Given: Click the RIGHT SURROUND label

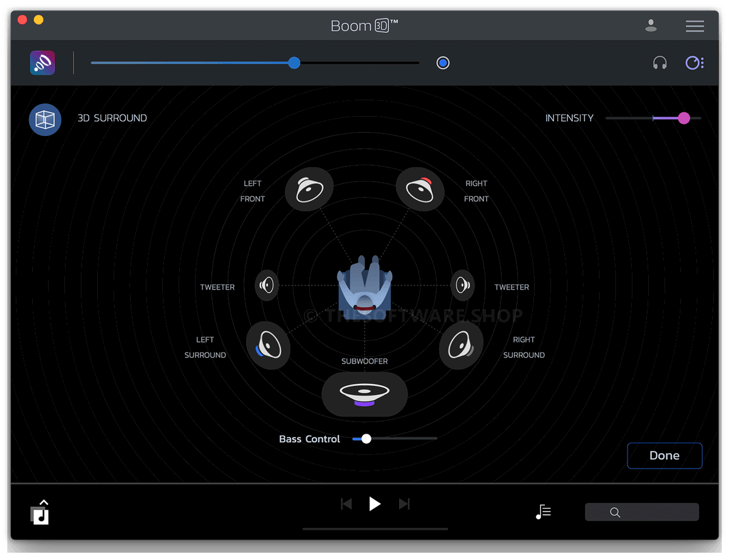Looking at the screenshot, I should point(524,347).
